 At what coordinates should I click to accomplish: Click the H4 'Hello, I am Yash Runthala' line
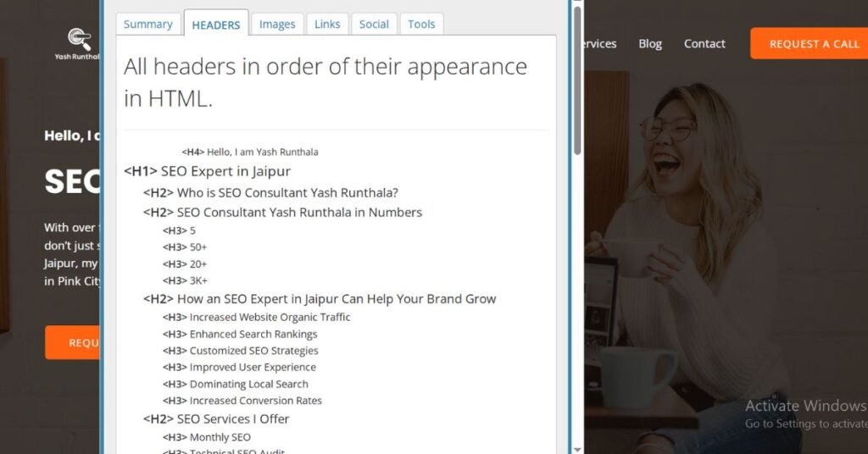(250, 152)
